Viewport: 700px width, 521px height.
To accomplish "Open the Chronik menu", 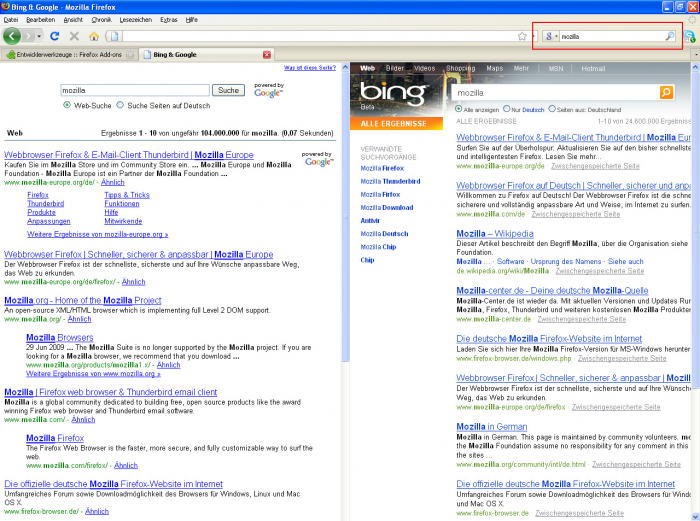I will [x=101, y=20].
